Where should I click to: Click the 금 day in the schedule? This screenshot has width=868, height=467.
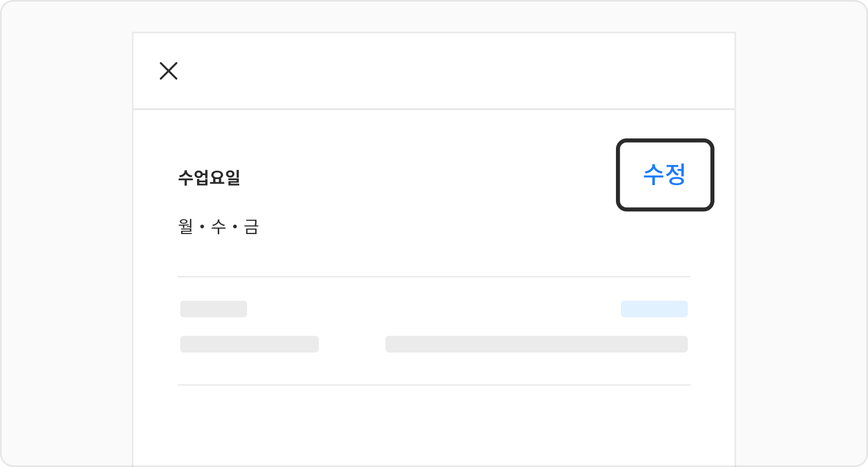coord(251,227)
